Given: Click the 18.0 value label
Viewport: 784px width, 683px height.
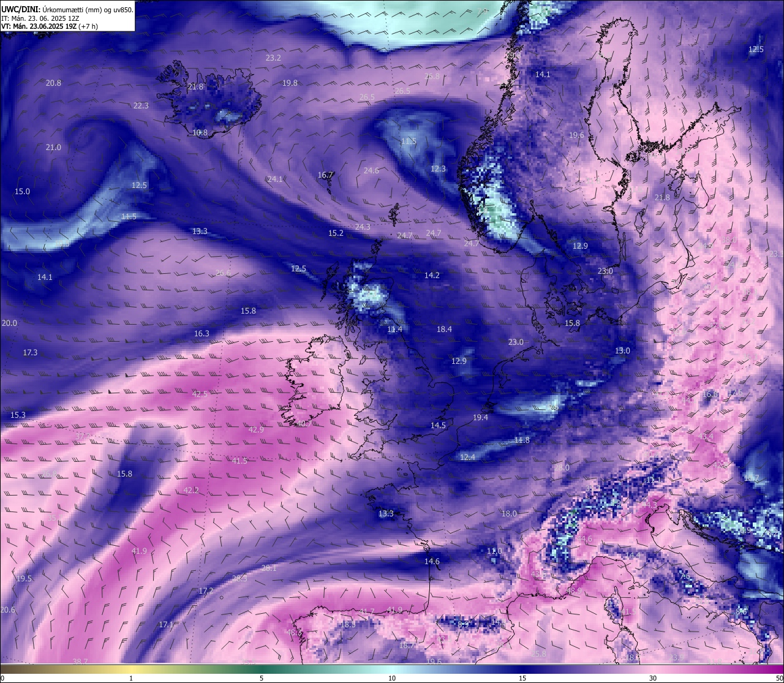Looking at the screenshot, I should (509, 514).
